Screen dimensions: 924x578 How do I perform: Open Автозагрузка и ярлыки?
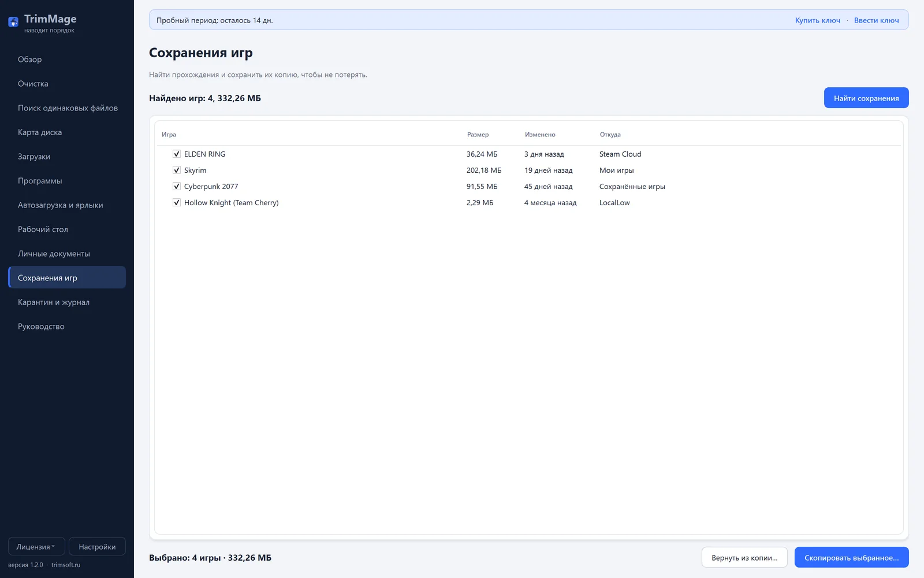click(67, 205)
